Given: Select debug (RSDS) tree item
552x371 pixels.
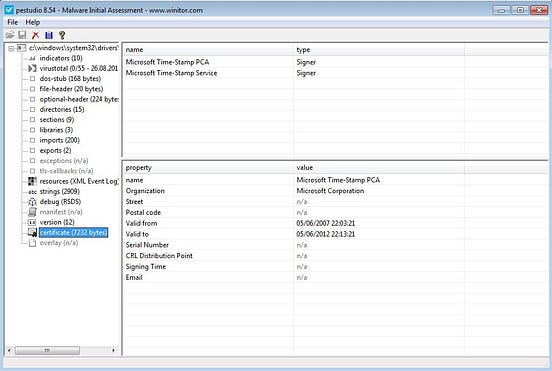Looking at the screenshot, I should pyautogui.click(x=60, y=202).
